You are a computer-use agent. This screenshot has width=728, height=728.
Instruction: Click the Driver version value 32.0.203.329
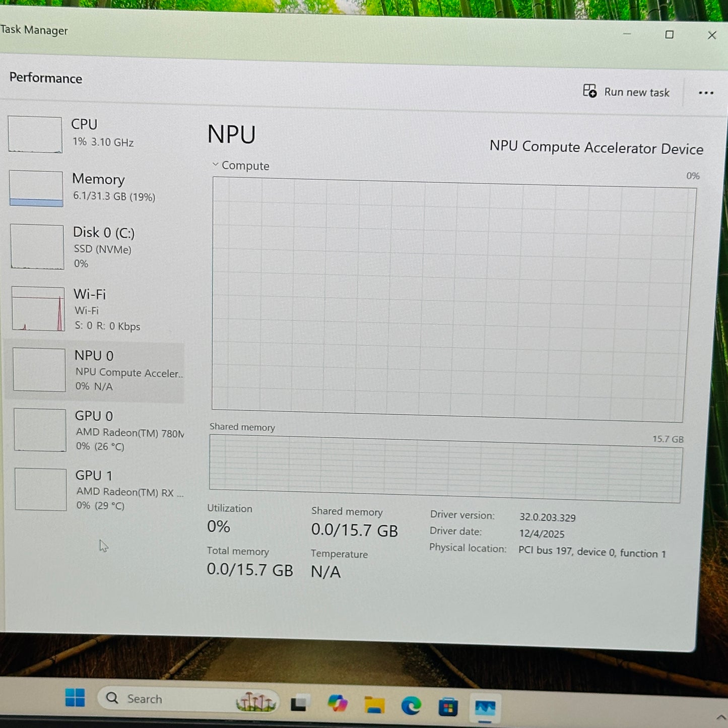coord(548,517)
